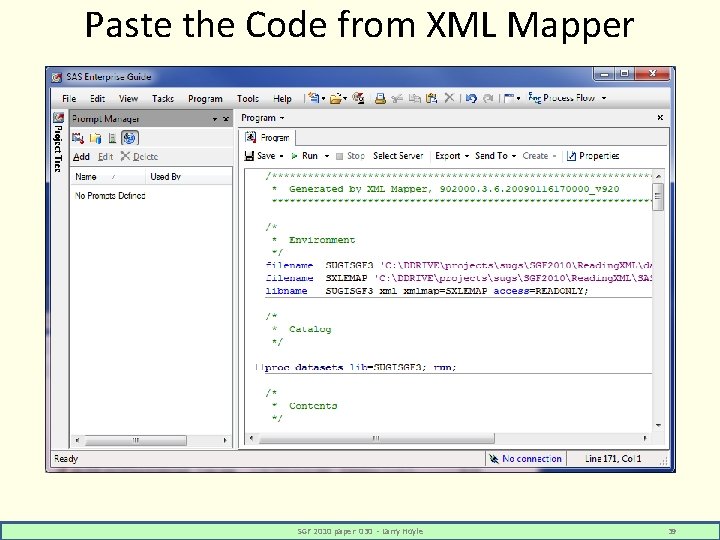
Task: Click Select Server
Action: click(x=398, y=156)
